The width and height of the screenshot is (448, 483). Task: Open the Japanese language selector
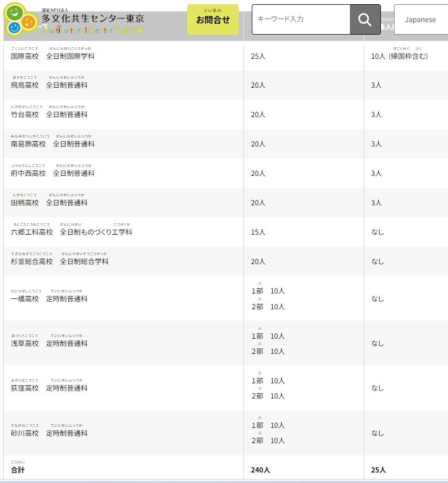[x=421, y=19]
